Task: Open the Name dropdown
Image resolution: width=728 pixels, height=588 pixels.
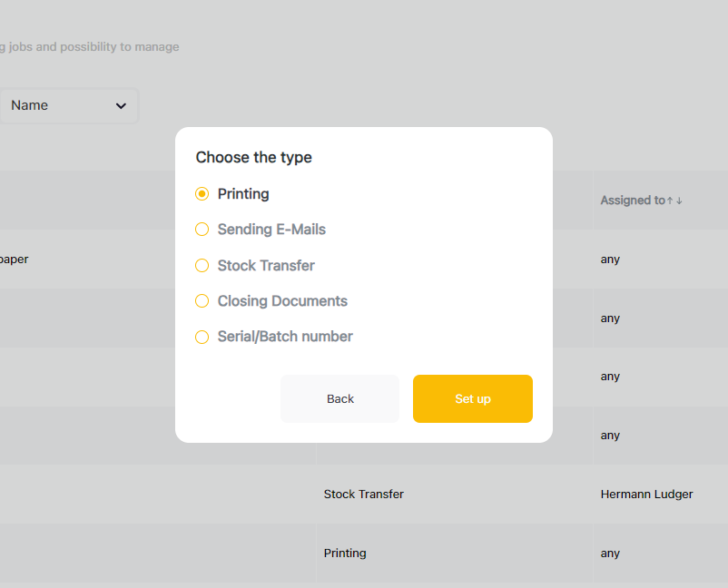Action: [69, 105]
